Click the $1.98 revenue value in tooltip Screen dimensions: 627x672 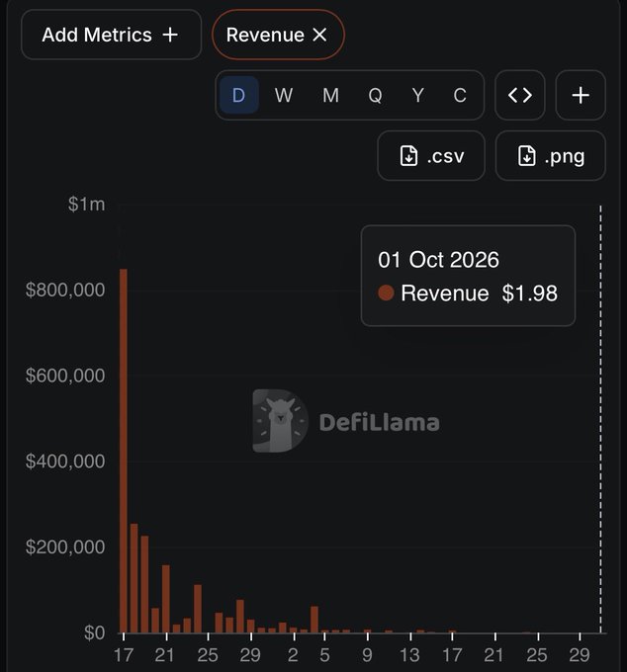point(530,294)
